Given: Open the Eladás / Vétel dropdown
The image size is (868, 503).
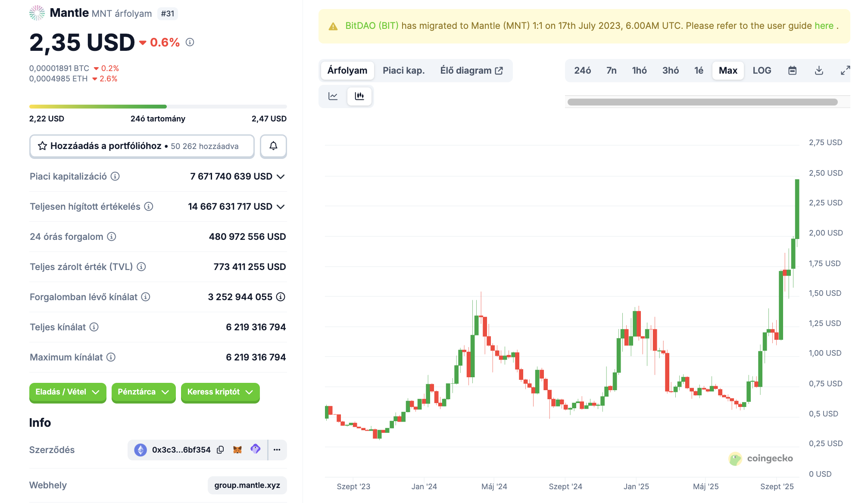Looking at the screenshot, I should (68, 392).
